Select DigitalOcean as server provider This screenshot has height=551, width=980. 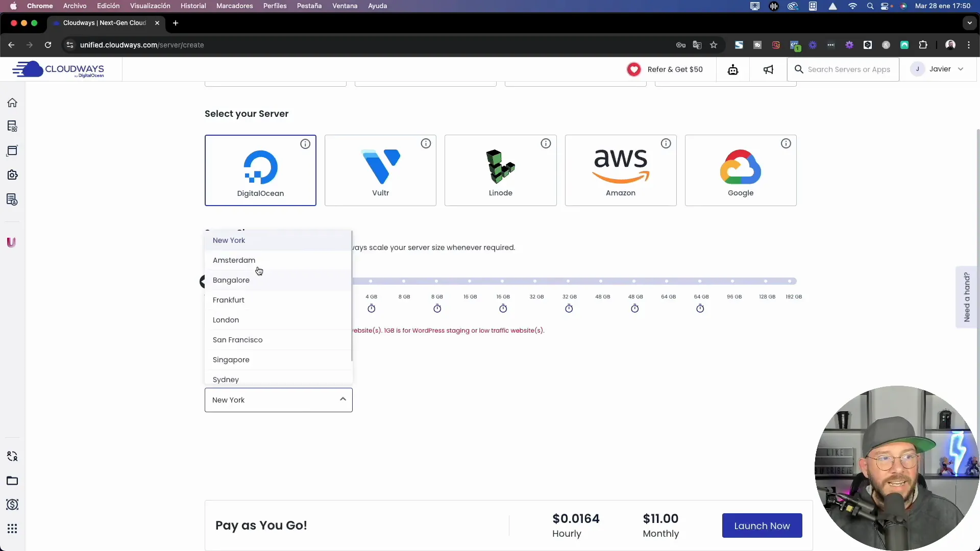260,170
